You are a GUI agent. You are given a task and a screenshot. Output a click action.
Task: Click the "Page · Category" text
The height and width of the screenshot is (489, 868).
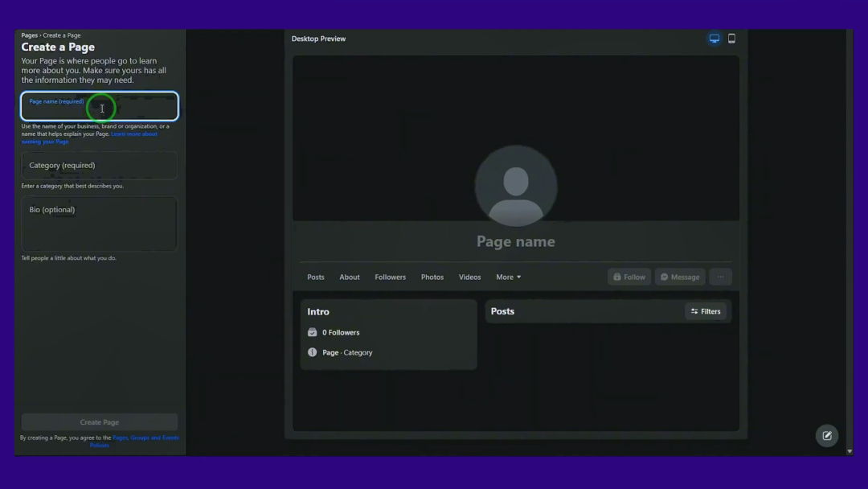click(347, 352)
